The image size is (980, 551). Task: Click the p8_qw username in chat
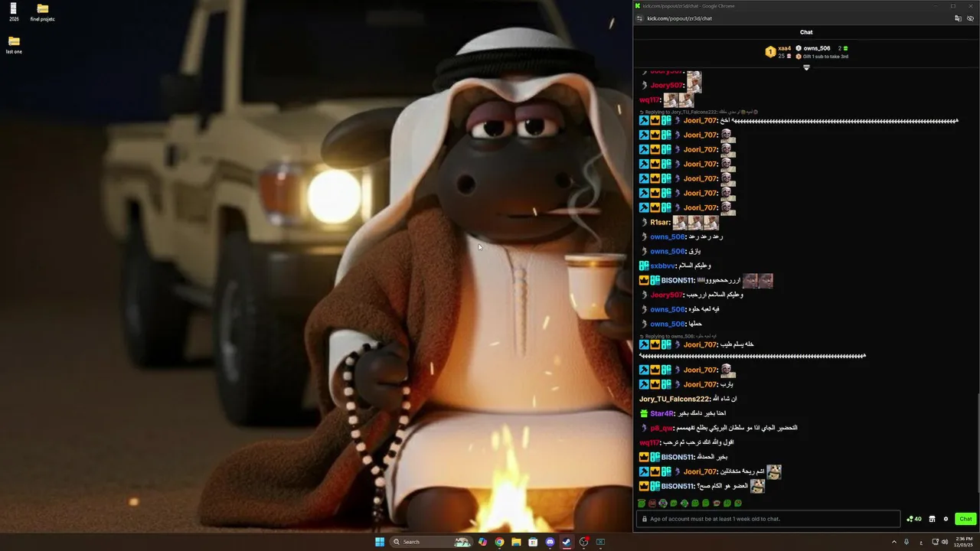coord(661,429)
